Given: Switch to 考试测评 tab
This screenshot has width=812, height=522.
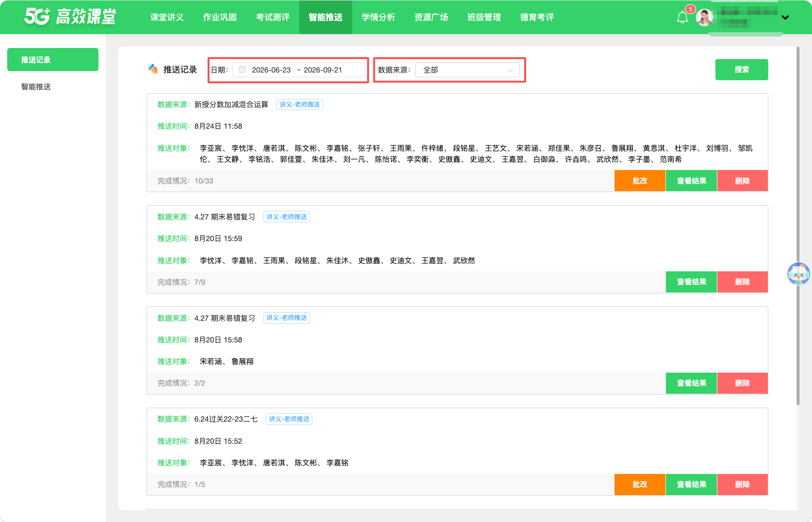Looking at the screenshot, I should coord(272,17).
